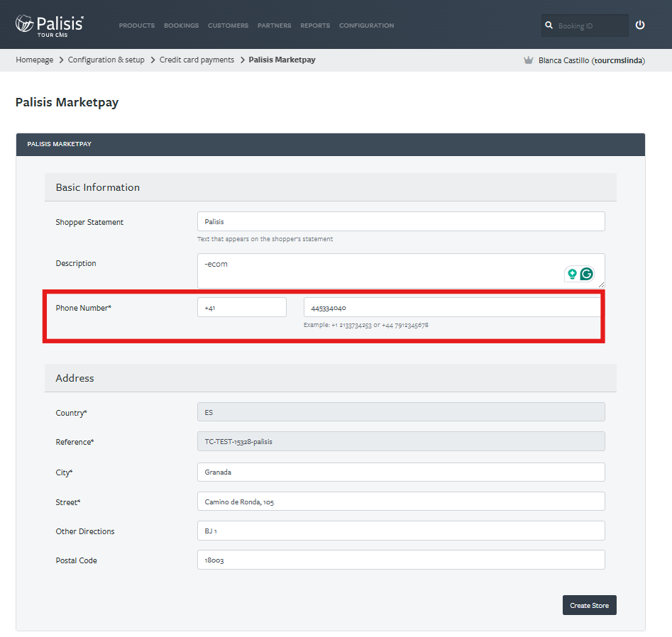This screenshot has width=672, height=637.
Task: Click the Postal Code field
Action: coord(401,560)
